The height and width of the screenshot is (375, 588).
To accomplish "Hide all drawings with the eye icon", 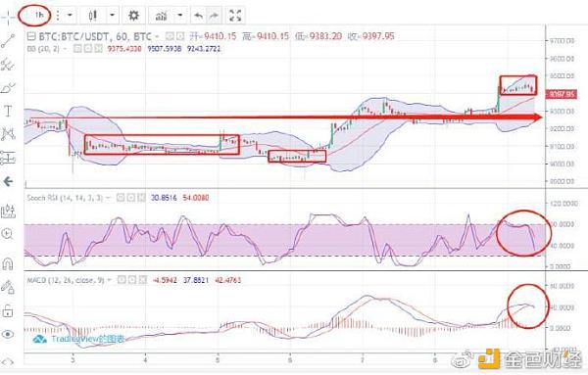I will click(8, 334).
